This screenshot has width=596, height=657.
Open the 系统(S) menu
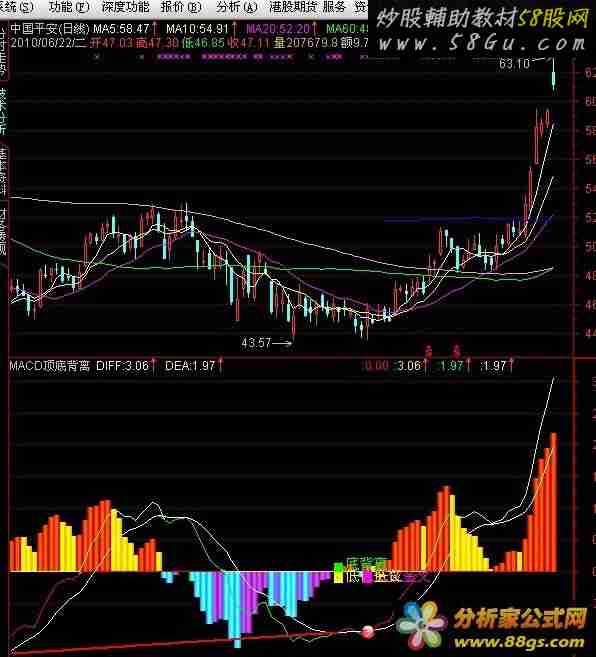click(16, 7)
